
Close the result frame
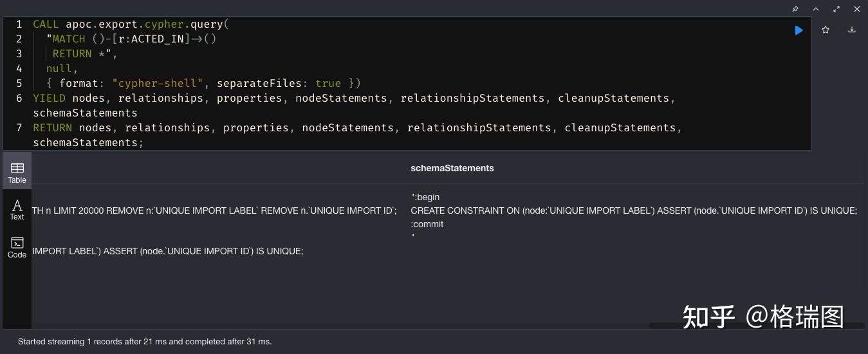(857, 9)
